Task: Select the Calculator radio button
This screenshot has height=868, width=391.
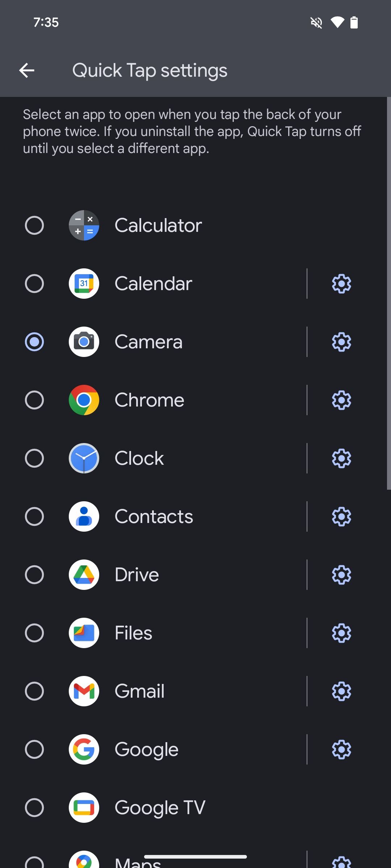Action: [34, 225]
